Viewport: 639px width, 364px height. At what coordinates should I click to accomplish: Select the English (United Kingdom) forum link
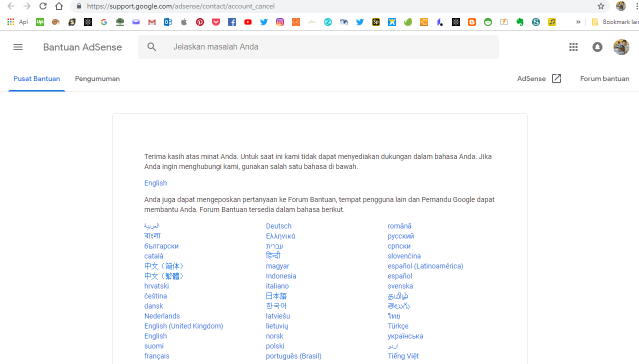tap(183, 326)
